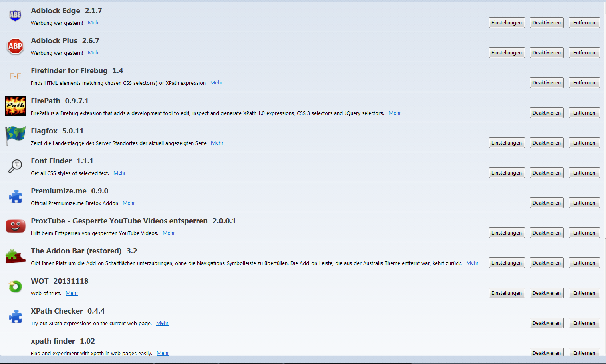Click Deaktivieren for Font Finder
The width and height of the screenshot is (606, 364).
click(546, 173)
